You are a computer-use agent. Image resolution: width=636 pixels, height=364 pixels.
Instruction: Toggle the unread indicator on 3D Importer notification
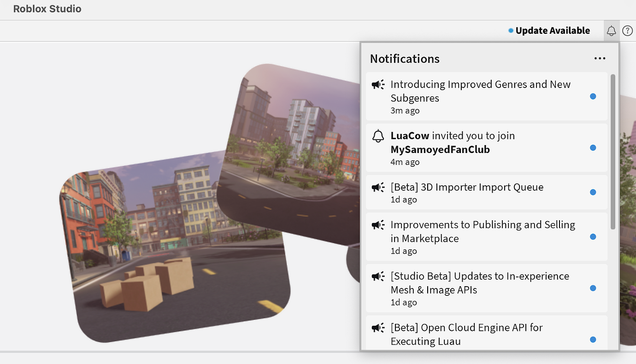(x=593, y=192)
